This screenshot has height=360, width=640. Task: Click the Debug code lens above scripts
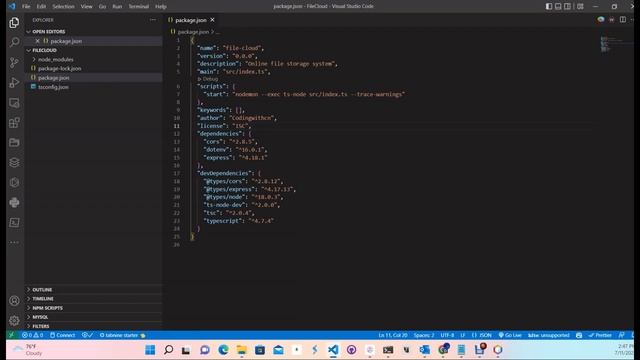[208, 79]
